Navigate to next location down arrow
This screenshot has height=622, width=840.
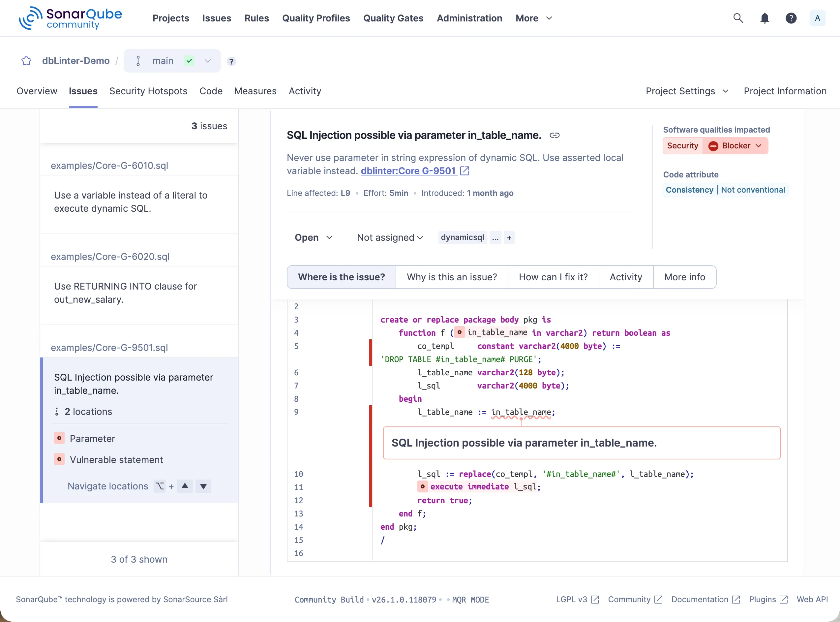tap(203, 486)
